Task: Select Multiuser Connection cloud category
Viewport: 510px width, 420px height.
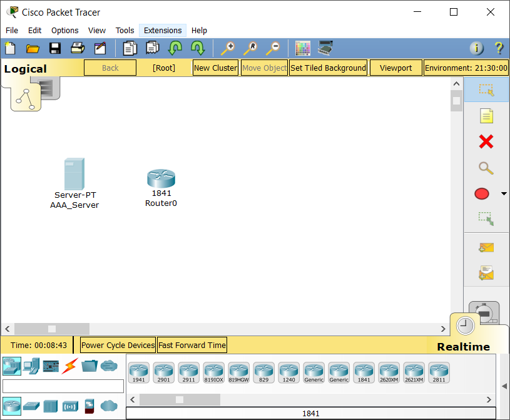Action: tap(109, 366)
